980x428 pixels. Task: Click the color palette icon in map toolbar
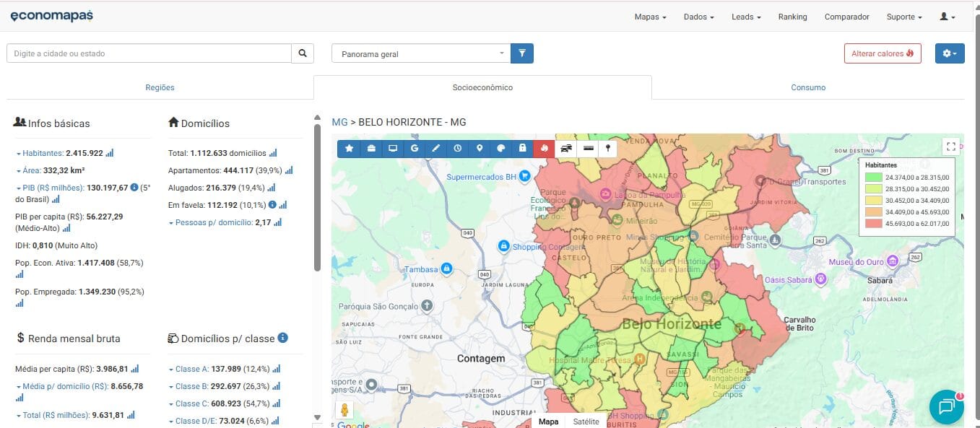pyautogui.click(x=501, y=148)
